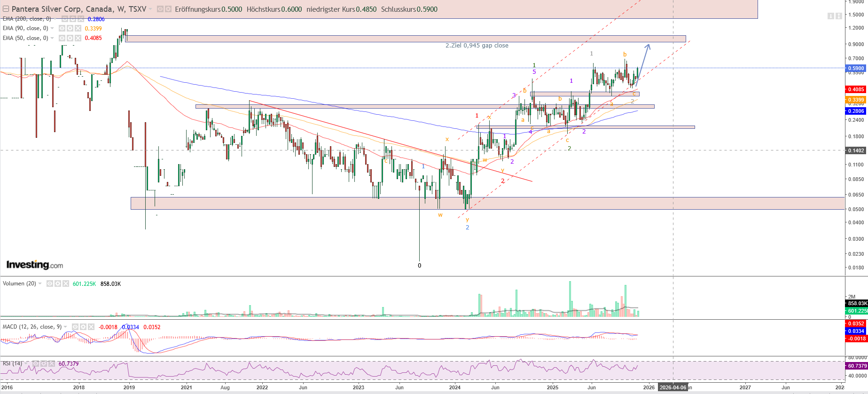Open Pantera Silver Corp symbol settings gear
This screenshot has height=394, width=868.
click(168, 9)
